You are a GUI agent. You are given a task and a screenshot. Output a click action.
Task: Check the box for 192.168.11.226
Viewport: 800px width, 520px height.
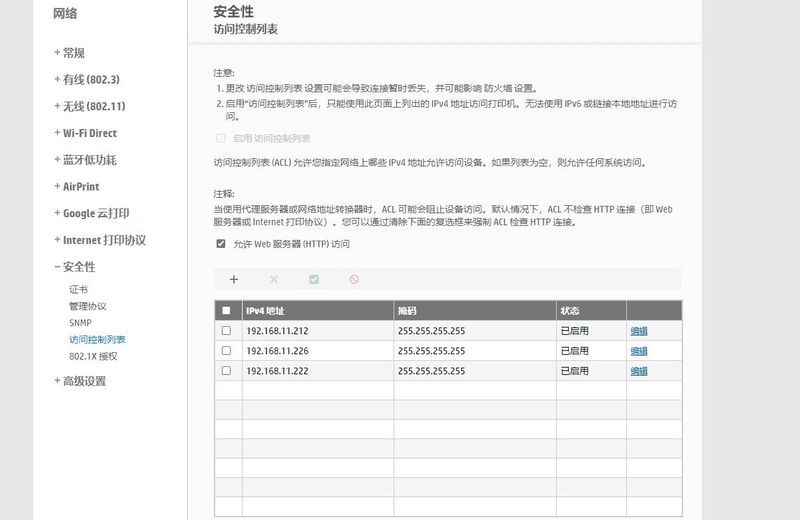pos(226,351)
